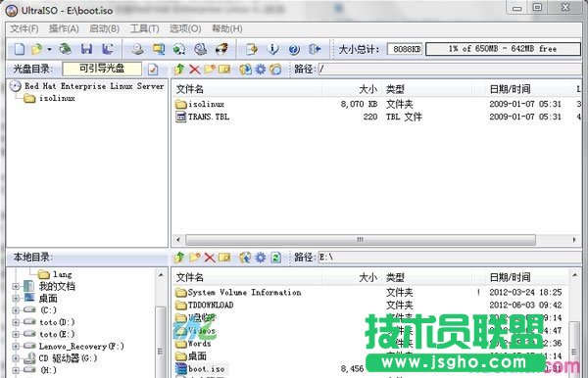Click right arrow of disc list horizontal scrollbar
Screen dimensions: 588x378
click(574, 239)
